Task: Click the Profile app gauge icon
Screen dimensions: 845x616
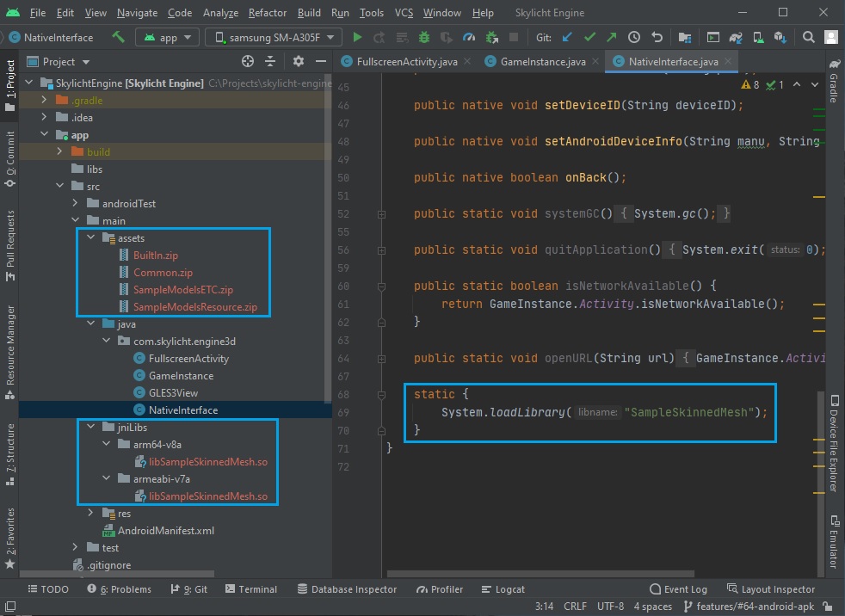Action: pos(469,37)
